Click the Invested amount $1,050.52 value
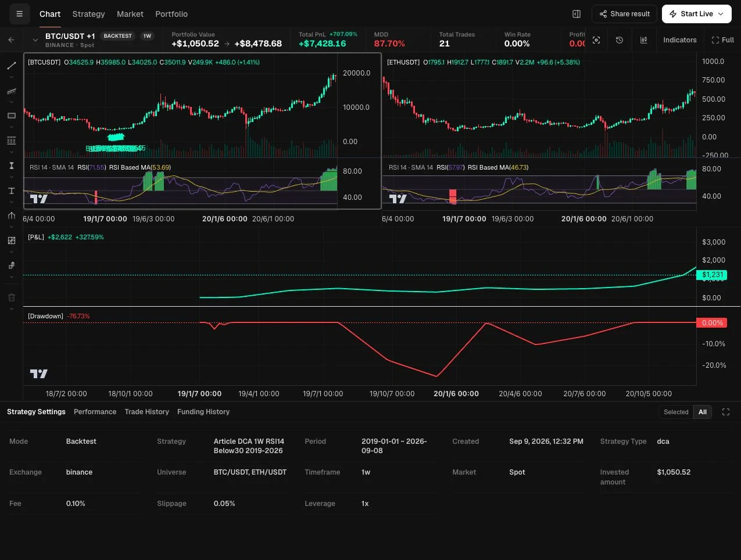 pos(674,472)
